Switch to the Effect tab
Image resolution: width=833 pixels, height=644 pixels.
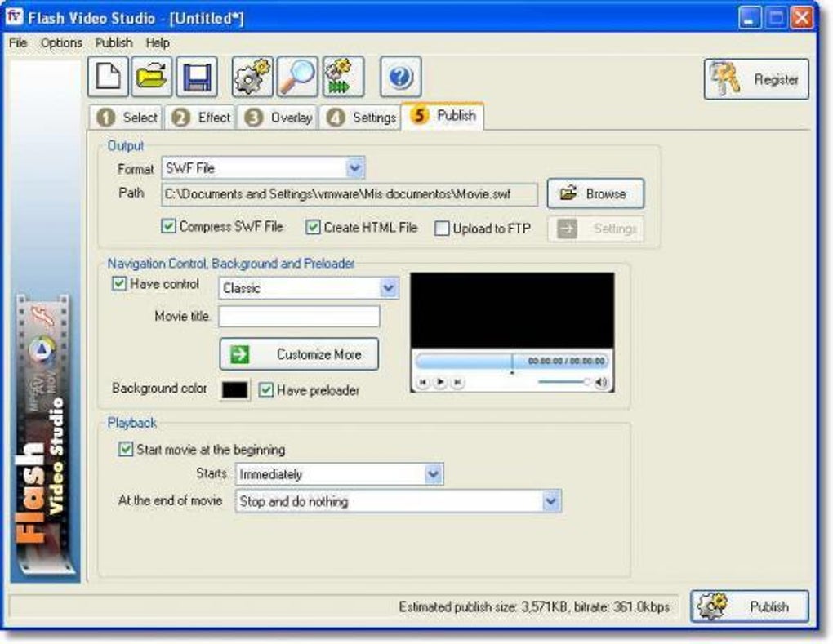[202, 118]
